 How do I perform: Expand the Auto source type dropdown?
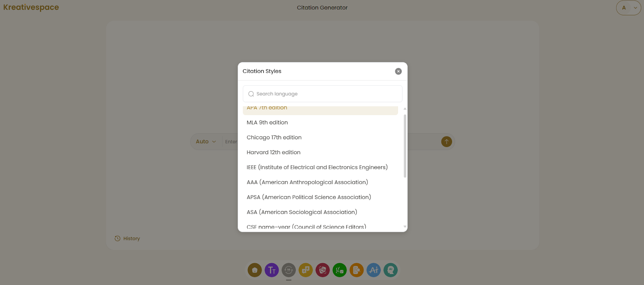point(205,141)
